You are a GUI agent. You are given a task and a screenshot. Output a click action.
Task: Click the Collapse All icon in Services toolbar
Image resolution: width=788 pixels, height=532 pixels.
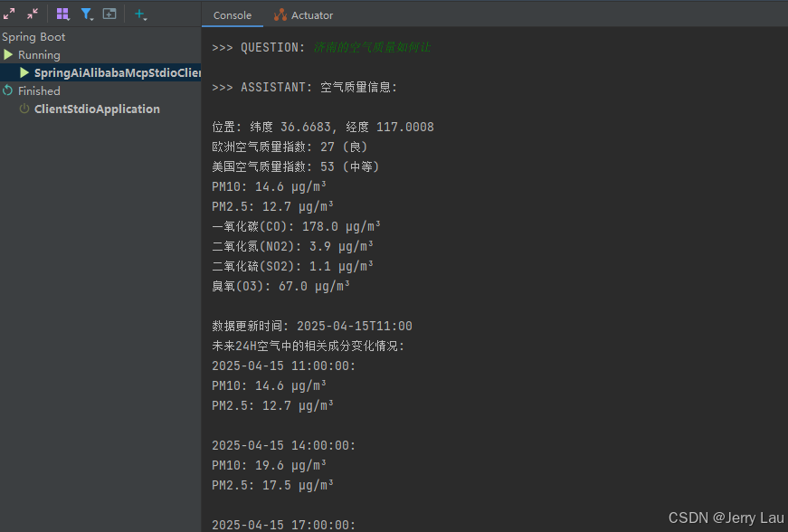[33, 14]
